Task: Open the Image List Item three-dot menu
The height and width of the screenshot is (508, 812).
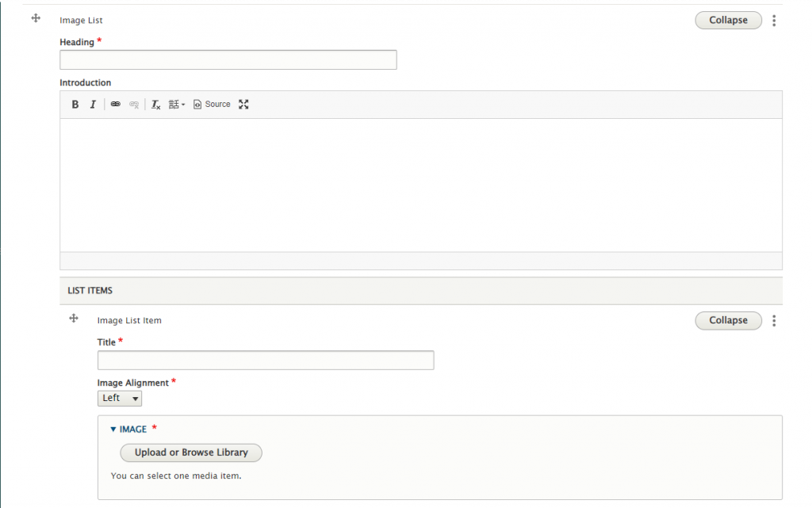Action: coord(774,321)
